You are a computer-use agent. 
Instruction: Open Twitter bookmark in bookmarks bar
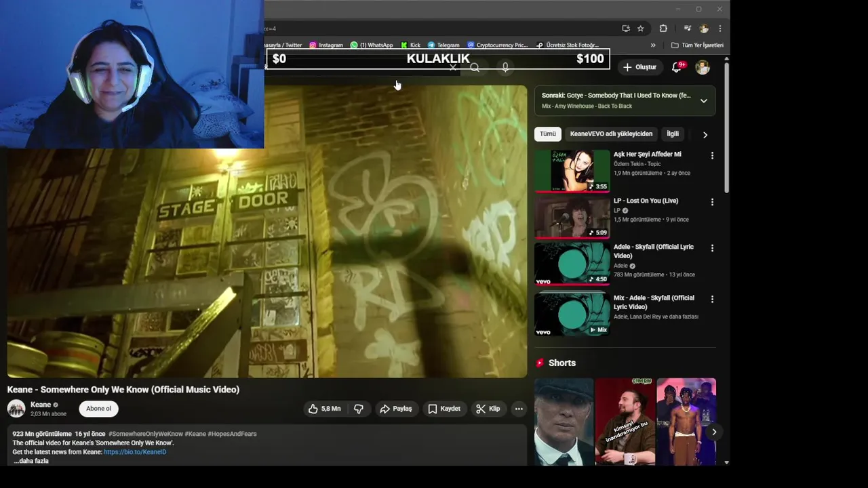283,45
